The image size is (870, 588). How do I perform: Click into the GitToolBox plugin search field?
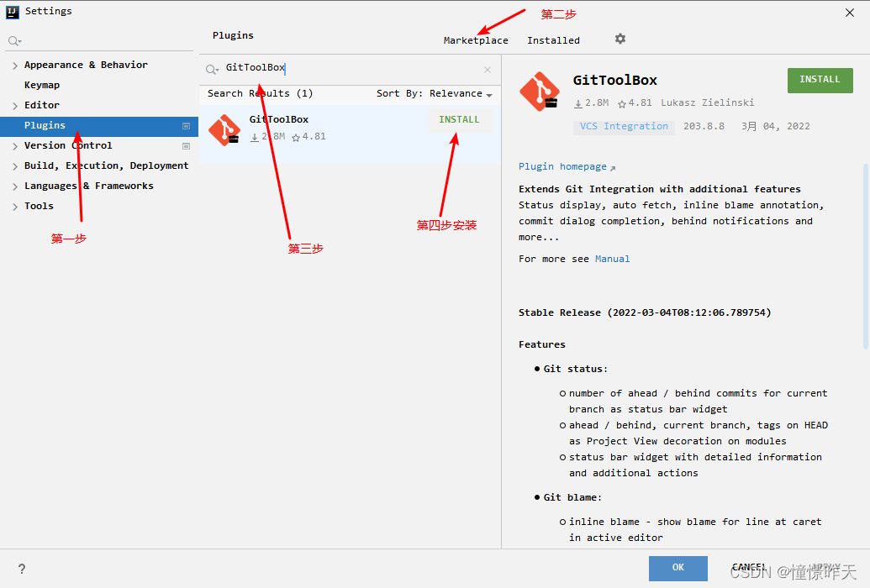click(x=351, y=68)
